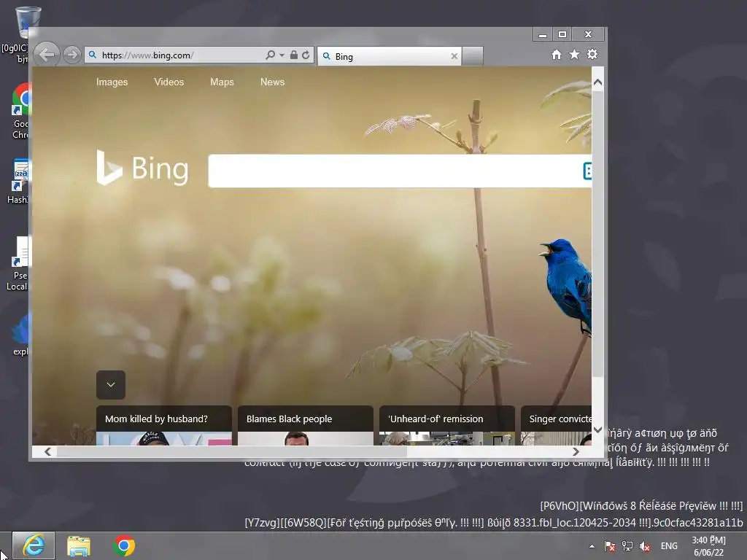
Task: Open the clock showing 3:40 PM
Action: tap(708, 546)
